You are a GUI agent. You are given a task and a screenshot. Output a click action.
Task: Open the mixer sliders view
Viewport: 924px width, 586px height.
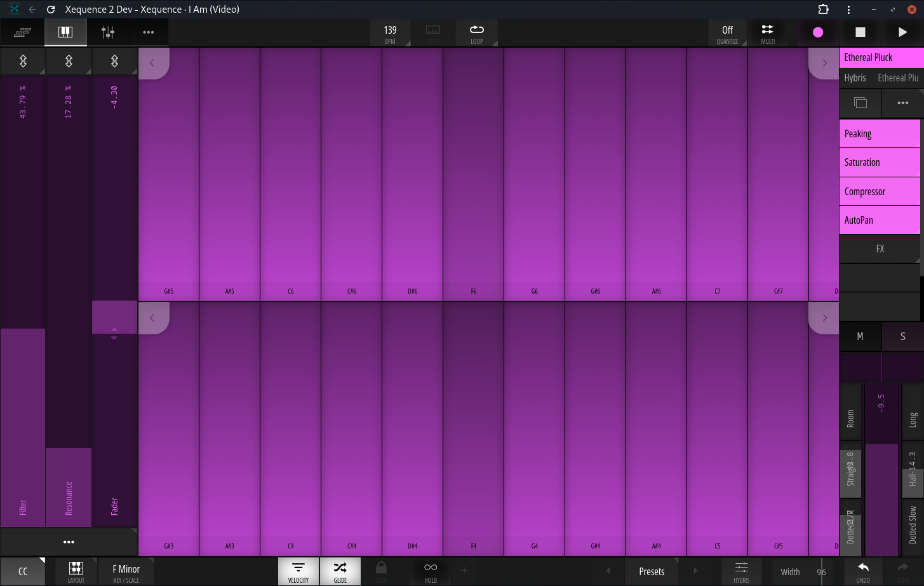pos(108,32)
